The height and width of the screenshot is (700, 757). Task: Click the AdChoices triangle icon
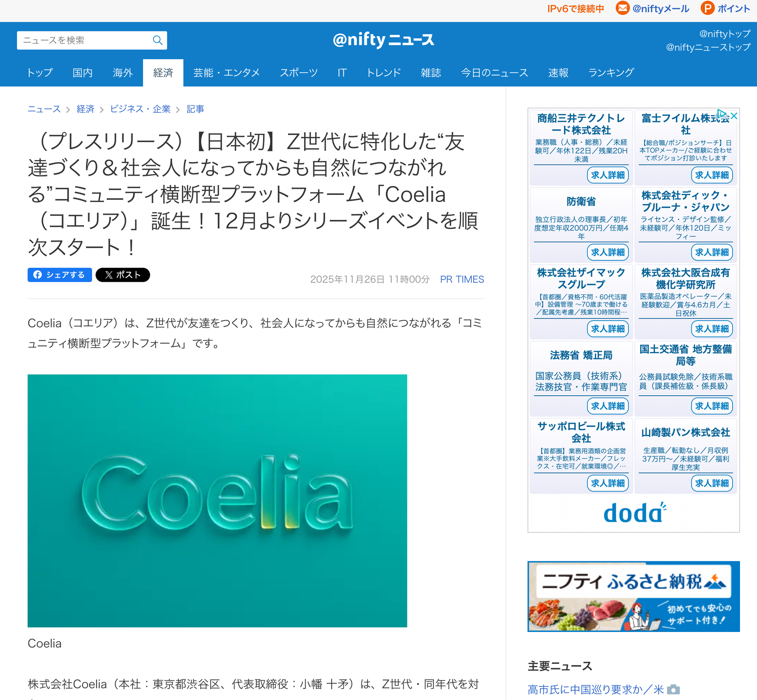tap(722, 114)
